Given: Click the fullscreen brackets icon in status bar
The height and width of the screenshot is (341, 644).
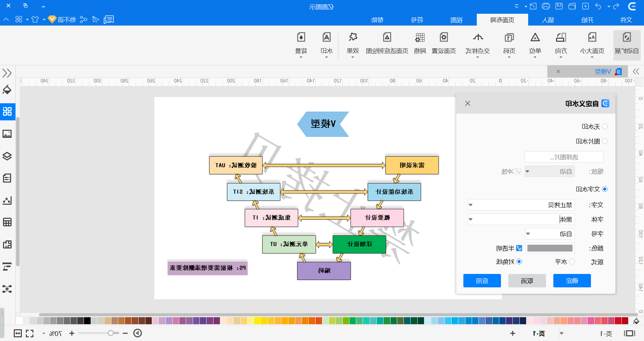Looking at the screenshot, I should coord(30,333).
